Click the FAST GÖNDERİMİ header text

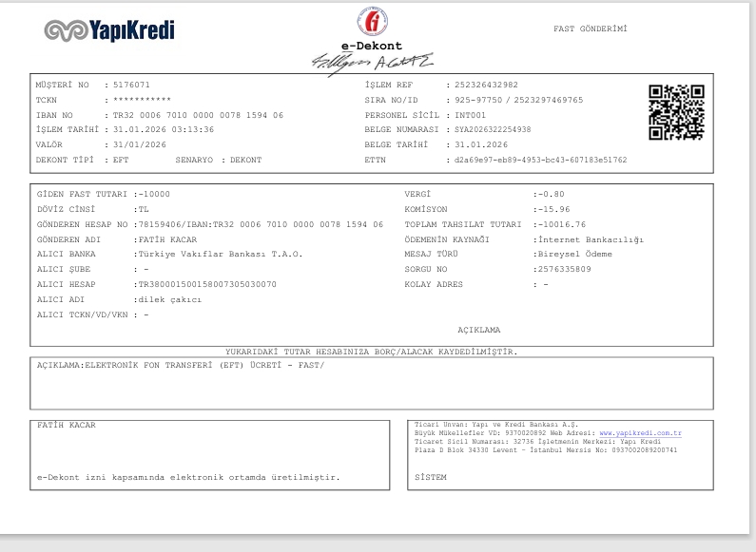coord(591,29)
